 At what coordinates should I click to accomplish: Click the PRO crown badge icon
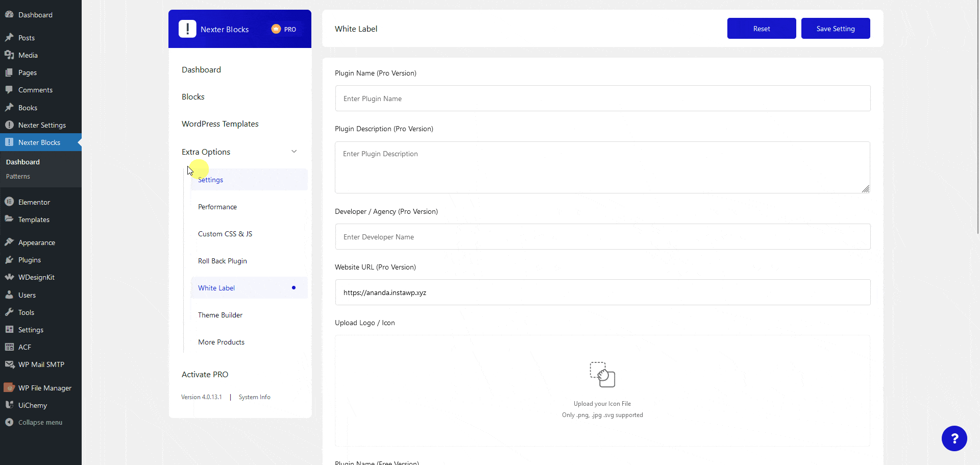click(276, 29)
